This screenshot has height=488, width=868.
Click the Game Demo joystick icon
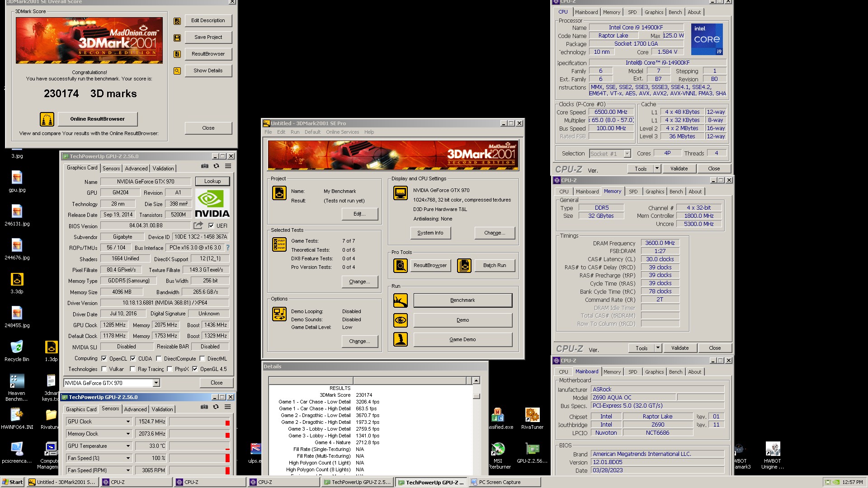[401, 340]
